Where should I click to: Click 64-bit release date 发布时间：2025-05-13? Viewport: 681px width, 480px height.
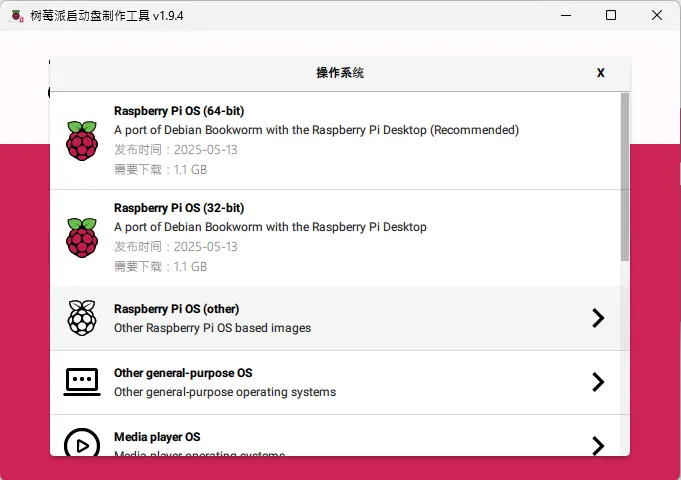(175, 150)
